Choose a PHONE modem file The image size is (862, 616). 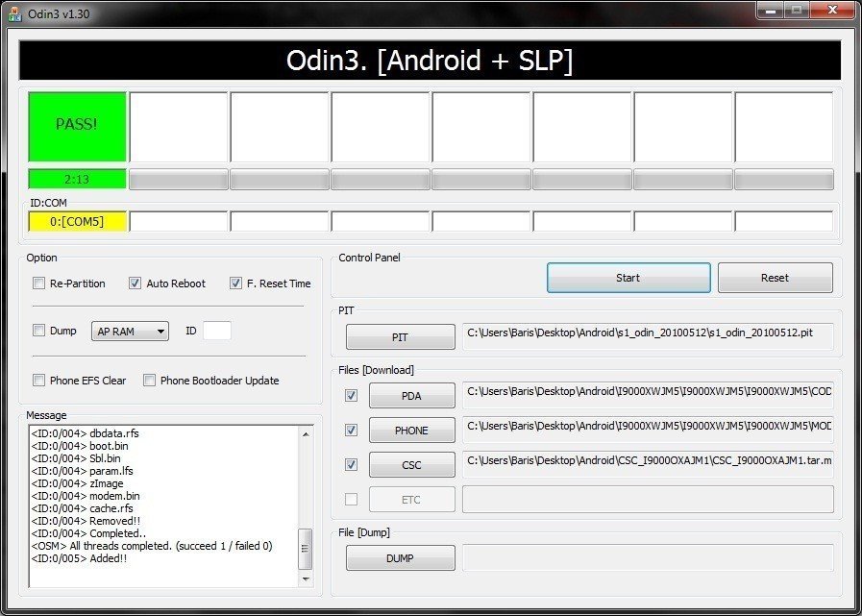[411, 431]
